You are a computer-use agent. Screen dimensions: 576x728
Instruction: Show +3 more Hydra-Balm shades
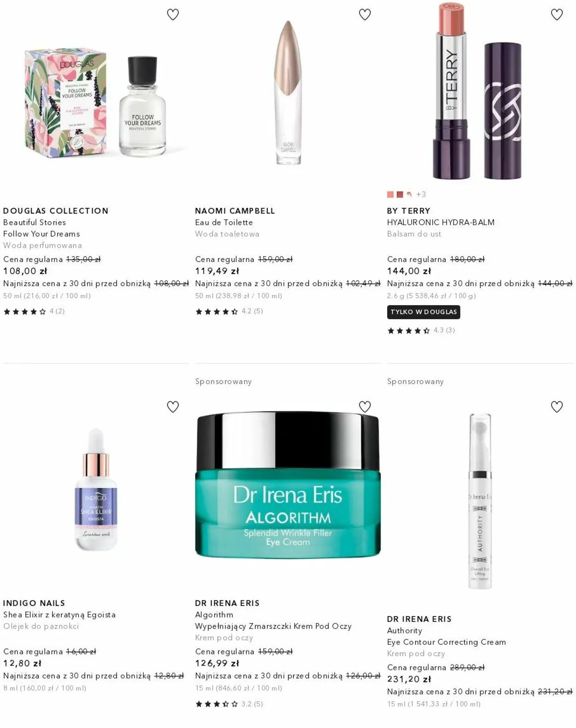click(x=421, y=194)
